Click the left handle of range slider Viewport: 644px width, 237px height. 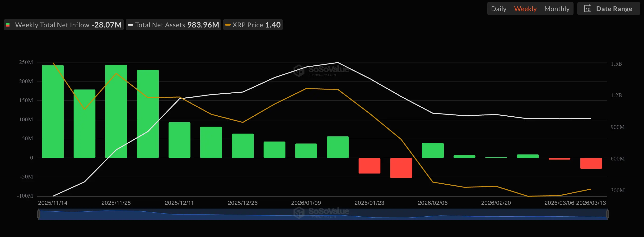click(x=38, y=214)
